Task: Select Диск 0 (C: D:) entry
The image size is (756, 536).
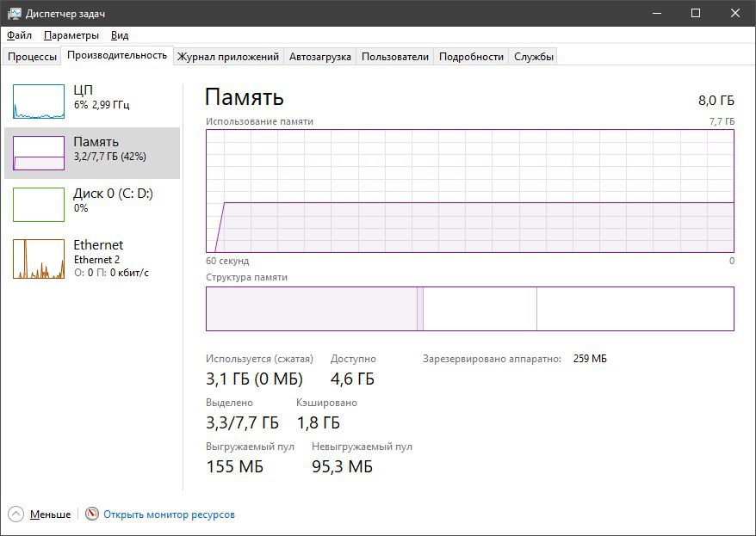Action: pos(92,205)
